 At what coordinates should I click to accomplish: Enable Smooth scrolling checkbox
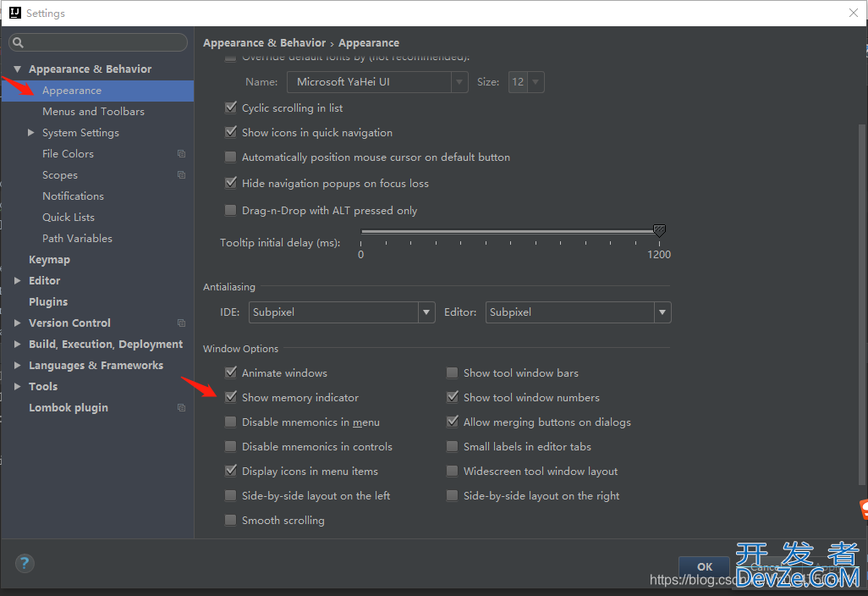click(x=230, y=520)
